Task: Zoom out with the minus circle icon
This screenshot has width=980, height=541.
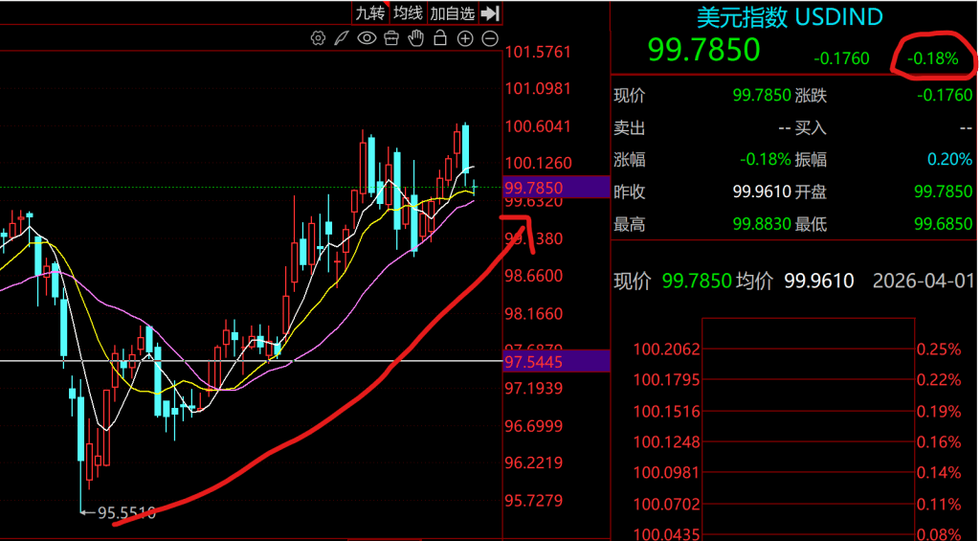Action: tap(491, 38)
